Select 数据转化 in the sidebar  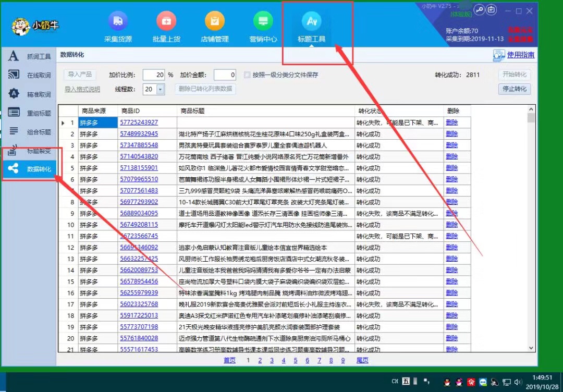[29, 169]
